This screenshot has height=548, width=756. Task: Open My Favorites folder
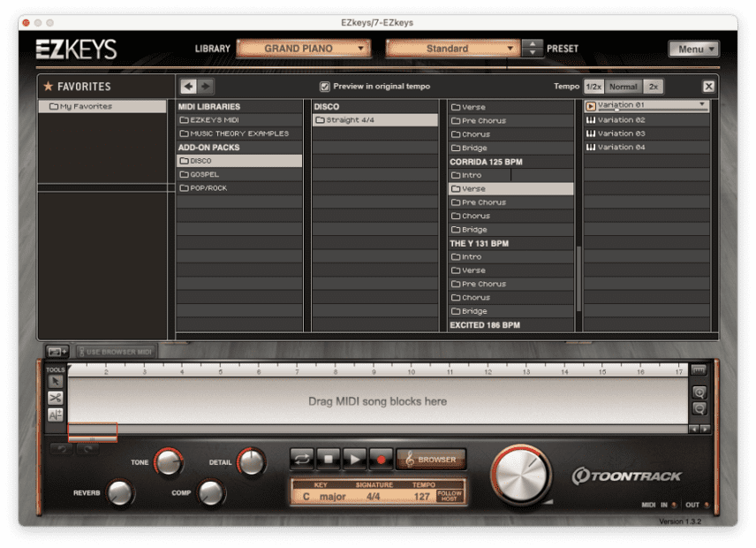[102, 106]
